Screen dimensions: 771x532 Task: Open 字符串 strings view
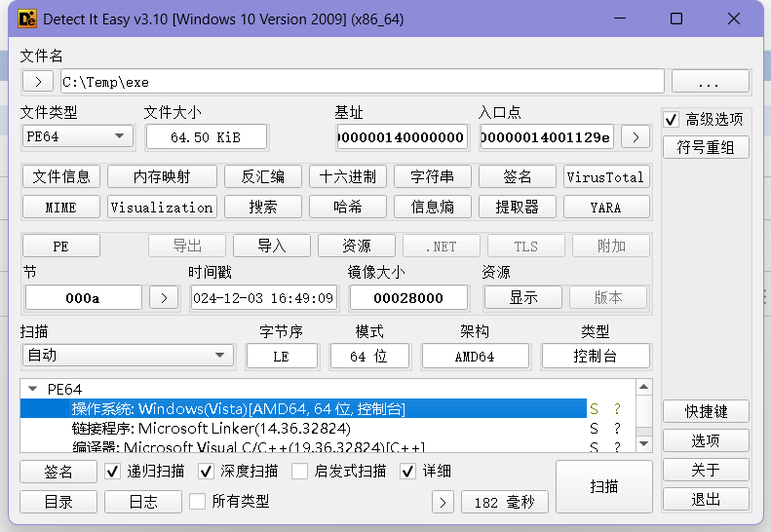(x=433, y=176)
